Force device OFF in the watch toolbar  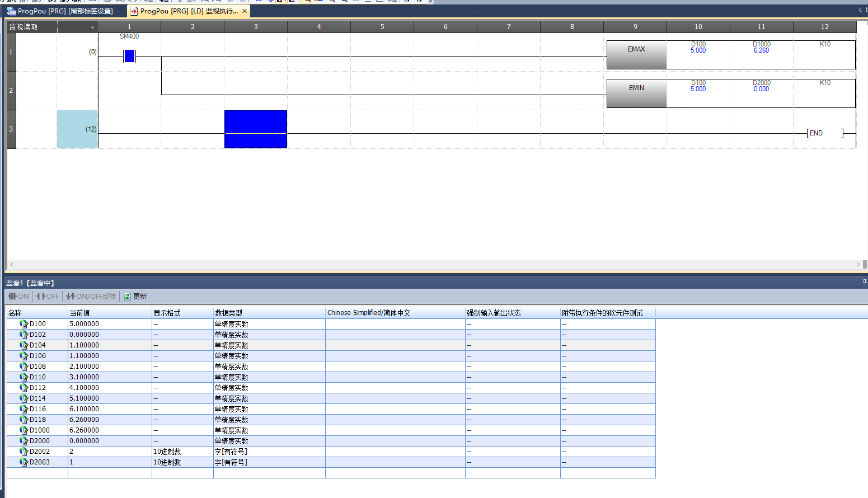pyautogui.click(x=48, y=297)
